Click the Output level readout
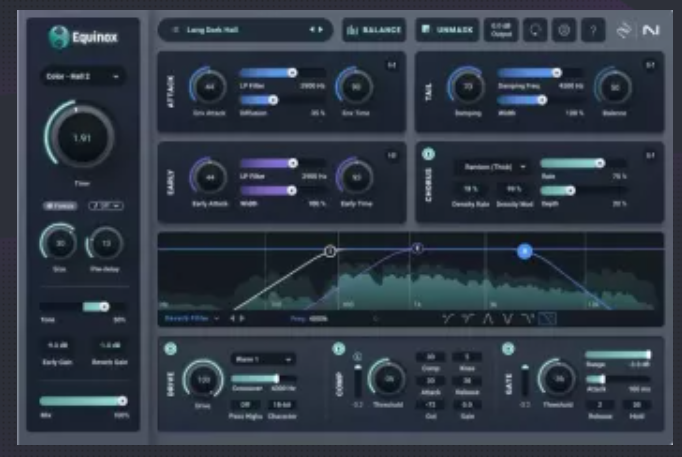Screen dimensions: 682x457 tap(501, 30)
